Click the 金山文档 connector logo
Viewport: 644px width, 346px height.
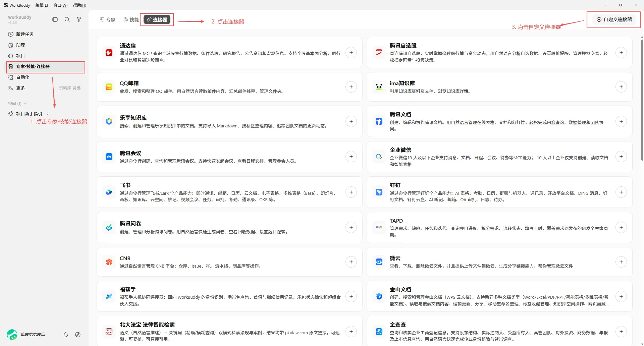pyautogui.click(x=379, y=296)
